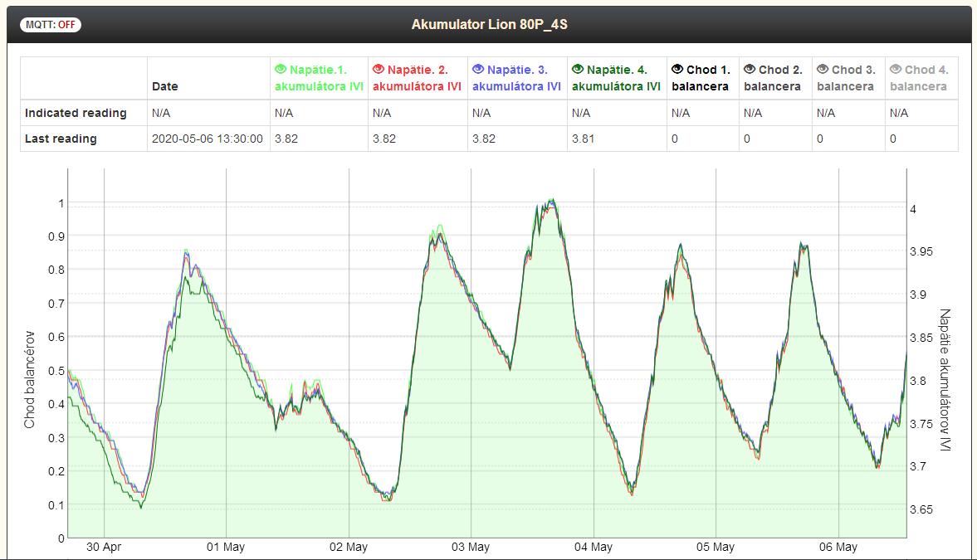Toggle the MQTT OFF switch
The image size is (977, 560).
(51, 24)
